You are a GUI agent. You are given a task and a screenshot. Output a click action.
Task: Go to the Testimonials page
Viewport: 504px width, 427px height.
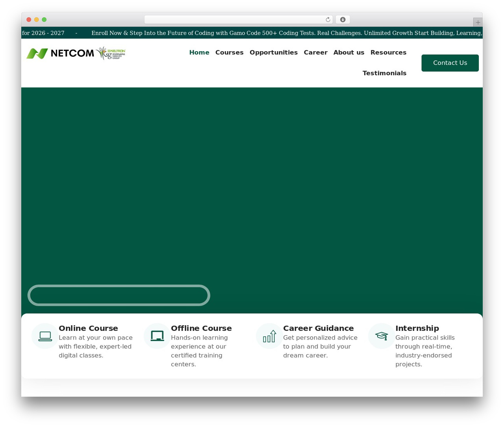(x=385, y=73)
